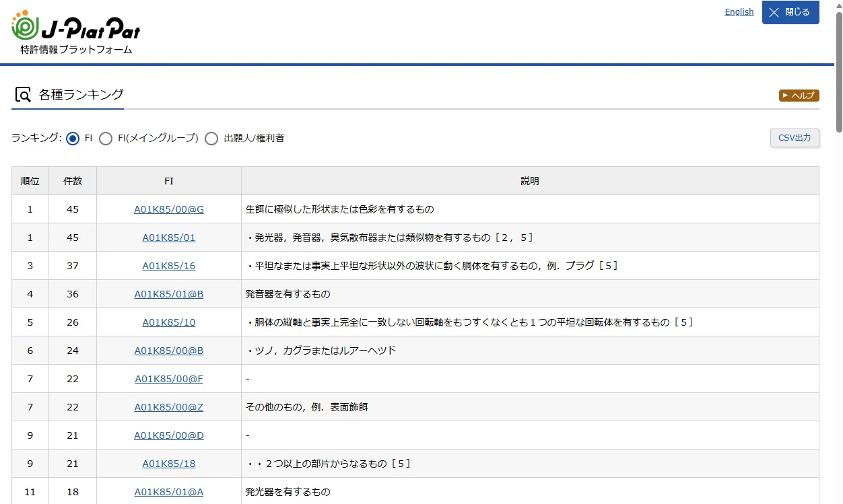Image resolution: width=843 pixels, height=504 pixels.
Task: Click the 閉じる close button
Action: (x=790, y=12)
